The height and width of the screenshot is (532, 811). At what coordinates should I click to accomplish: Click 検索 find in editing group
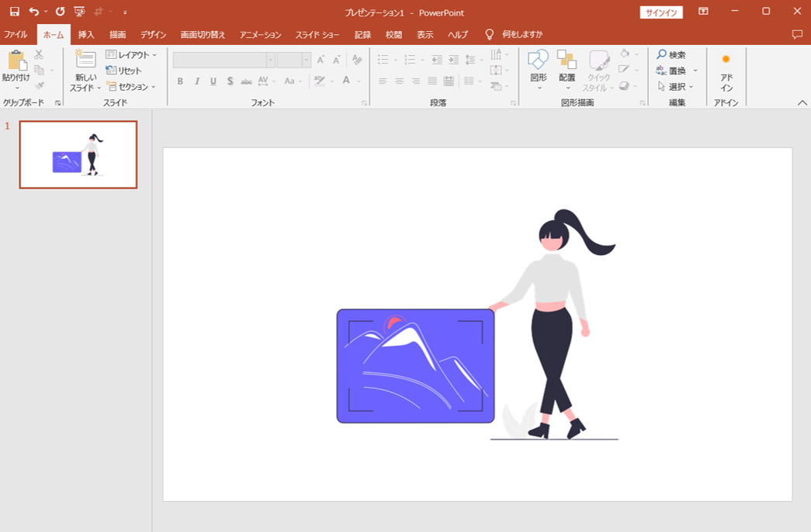click(x=671, y=55)
